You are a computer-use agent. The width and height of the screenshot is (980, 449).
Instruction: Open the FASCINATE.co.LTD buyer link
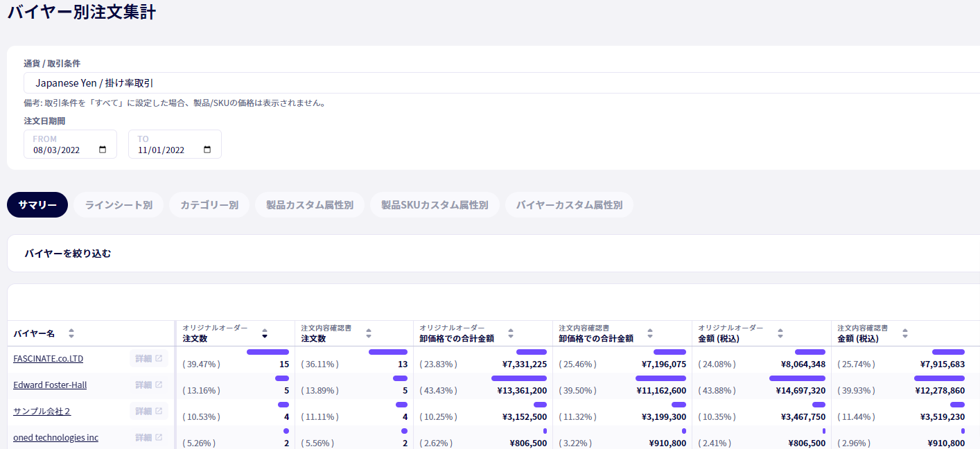pos(49,359)
